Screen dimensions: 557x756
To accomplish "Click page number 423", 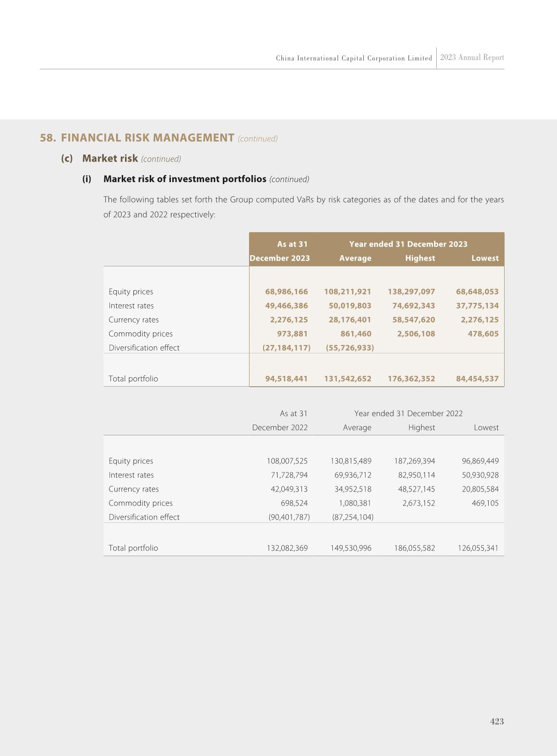I will point(497,721).
